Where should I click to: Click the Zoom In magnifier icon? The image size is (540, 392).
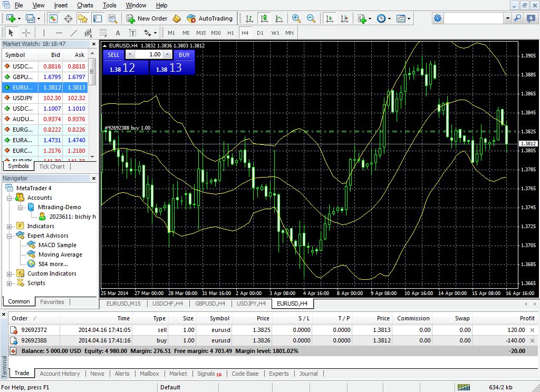pyautogui.click(x=296, y=18)
